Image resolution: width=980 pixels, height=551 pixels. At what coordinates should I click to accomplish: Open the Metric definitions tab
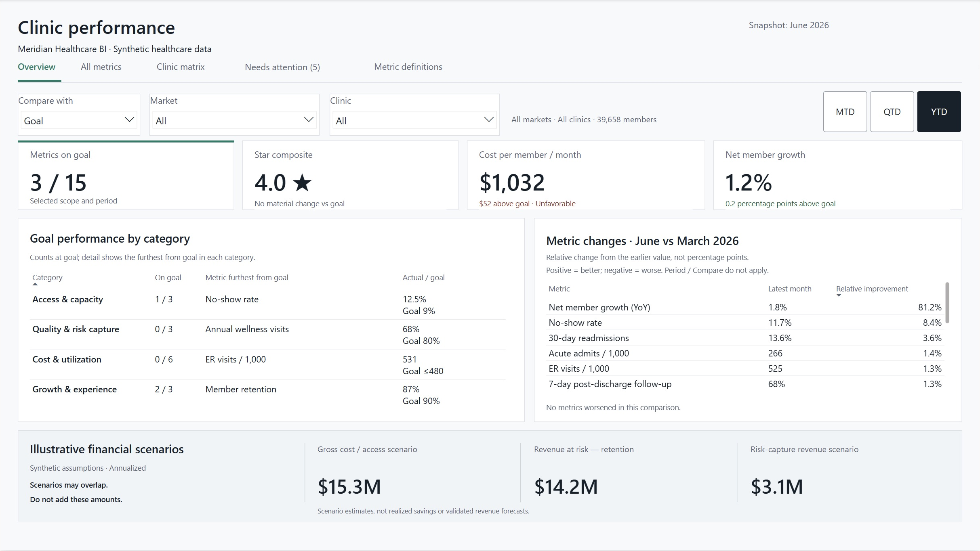[x=408, y=67]
